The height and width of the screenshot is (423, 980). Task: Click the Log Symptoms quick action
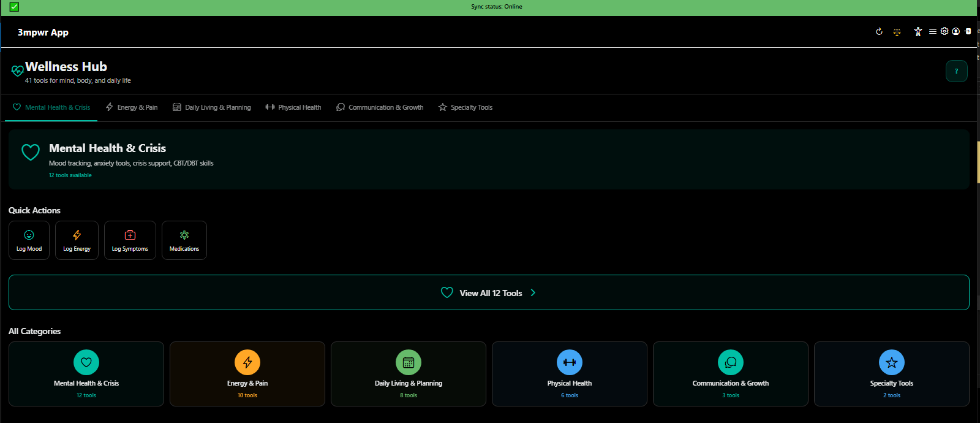pos(130,240)
